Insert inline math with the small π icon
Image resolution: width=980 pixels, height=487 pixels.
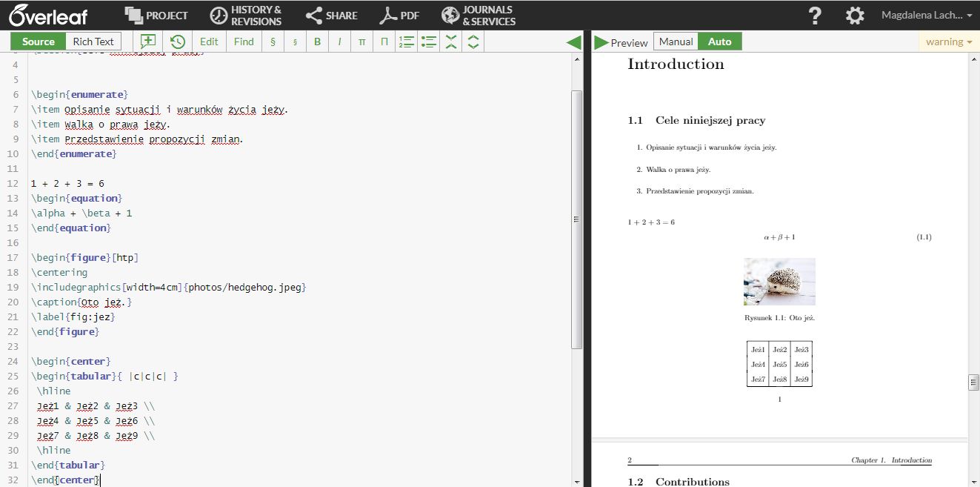(x=361, y=42)
